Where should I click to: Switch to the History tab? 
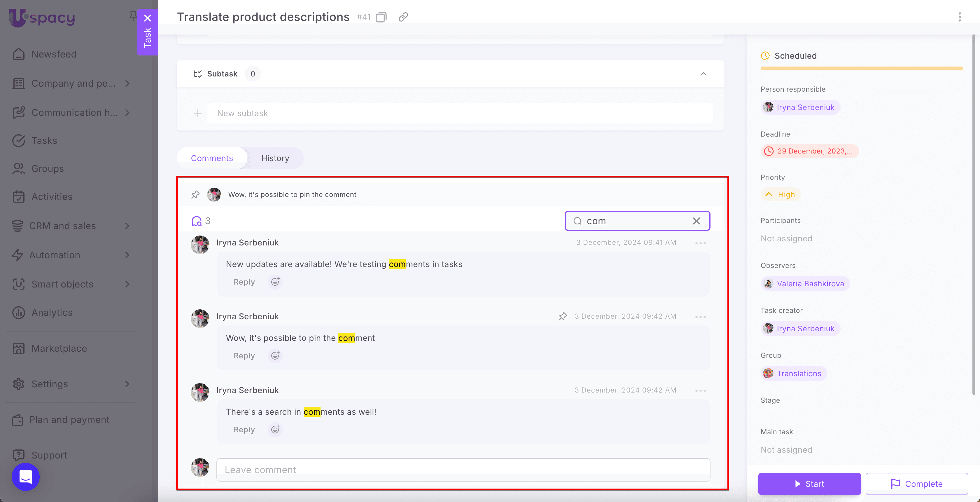point(275,158)
